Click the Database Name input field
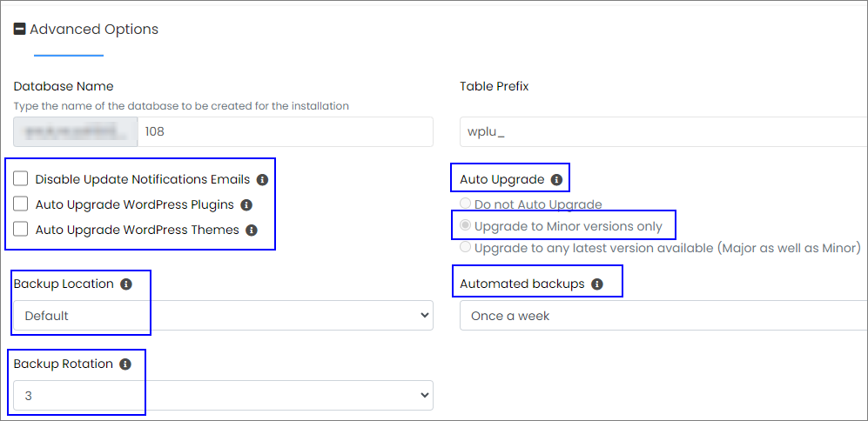The image size is (868, 421). pyautogui.click(x=285, y=131)
